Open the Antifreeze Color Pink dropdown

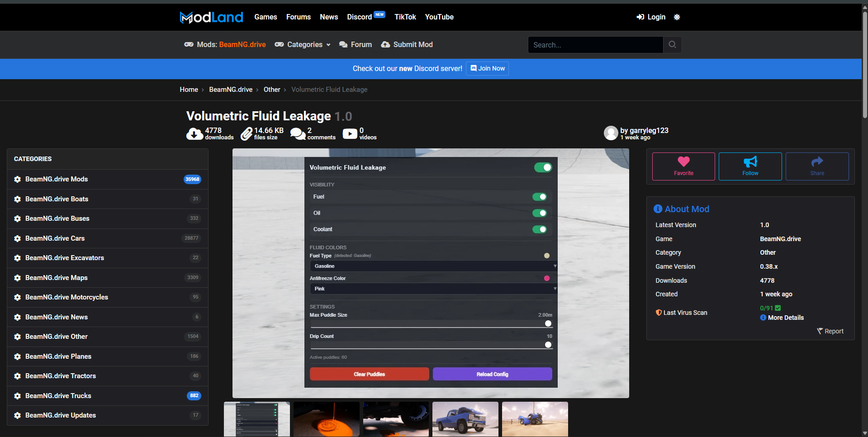433,289
